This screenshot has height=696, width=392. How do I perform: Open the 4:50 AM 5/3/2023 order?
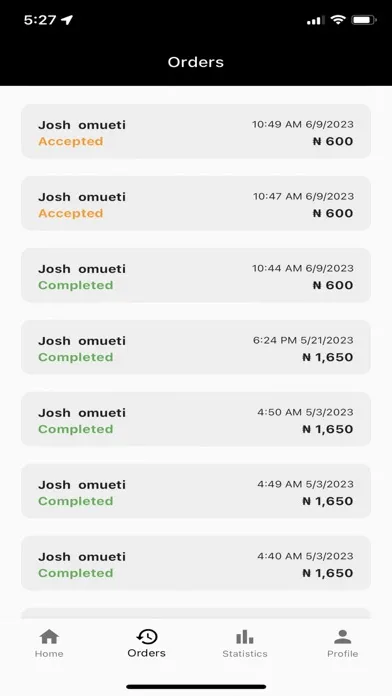tap(196, 419)
